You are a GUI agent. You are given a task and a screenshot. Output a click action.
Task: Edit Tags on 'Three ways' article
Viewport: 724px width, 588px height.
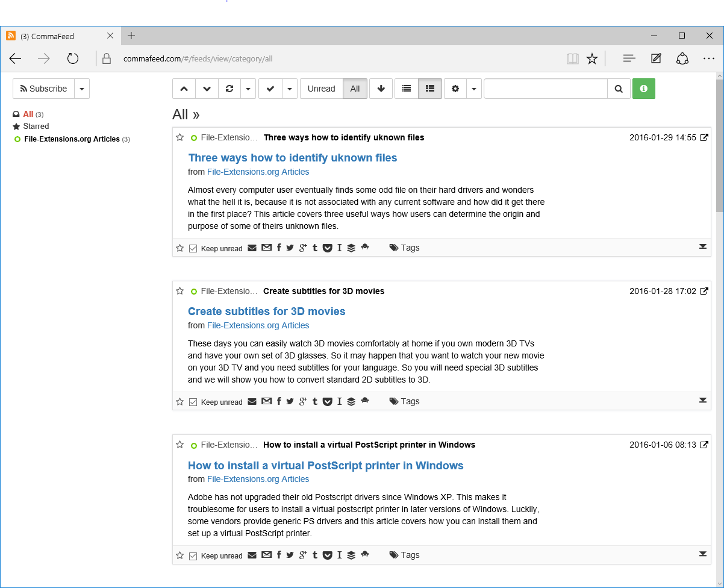coord(404,248)
